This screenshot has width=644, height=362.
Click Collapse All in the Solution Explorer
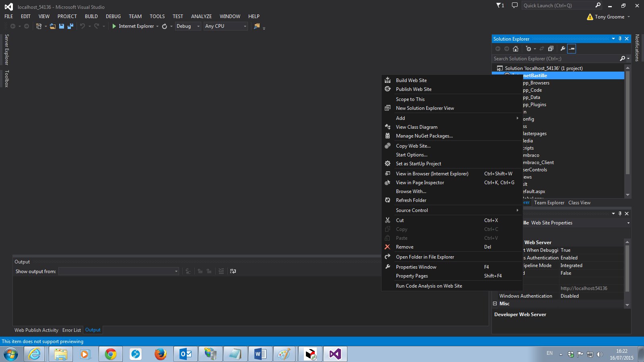pyautogui.click(x=551, y=49)
